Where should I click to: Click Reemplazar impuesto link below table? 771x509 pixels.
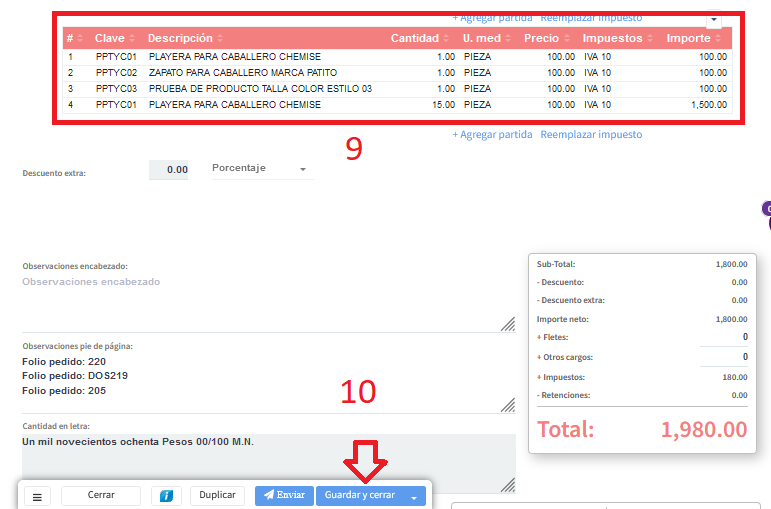point(591,134)
